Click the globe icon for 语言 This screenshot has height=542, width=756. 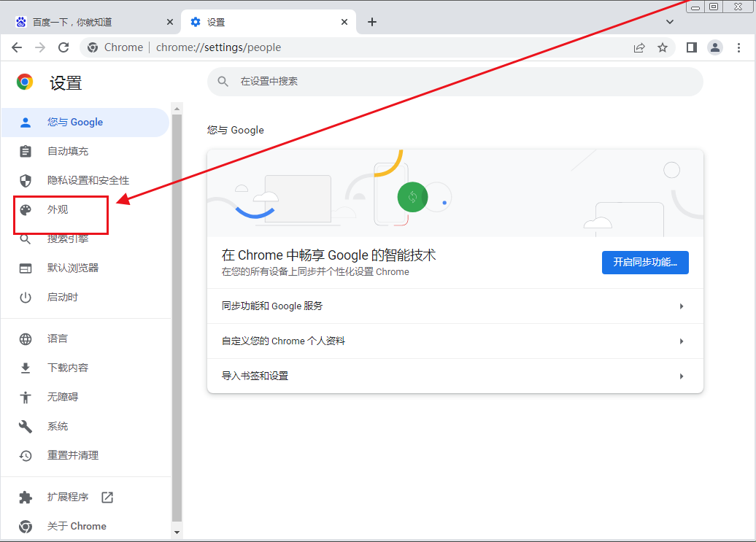[26, 339]
